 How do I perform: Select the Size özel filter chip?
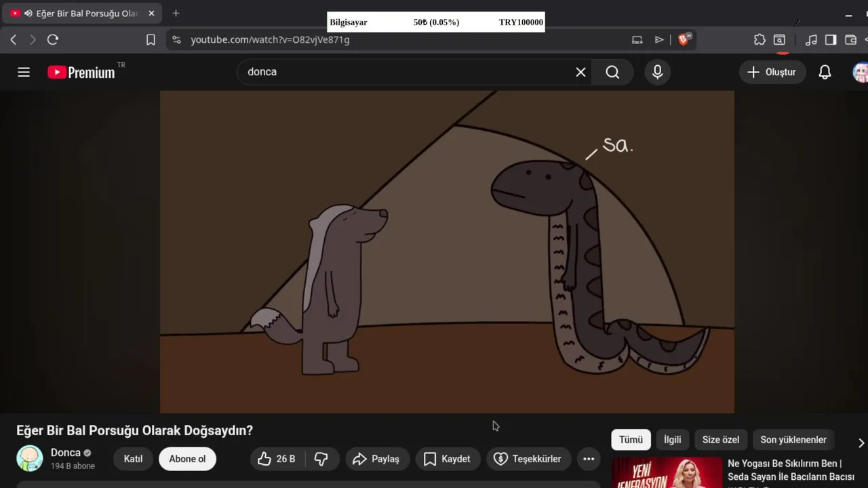click(721, 440)
